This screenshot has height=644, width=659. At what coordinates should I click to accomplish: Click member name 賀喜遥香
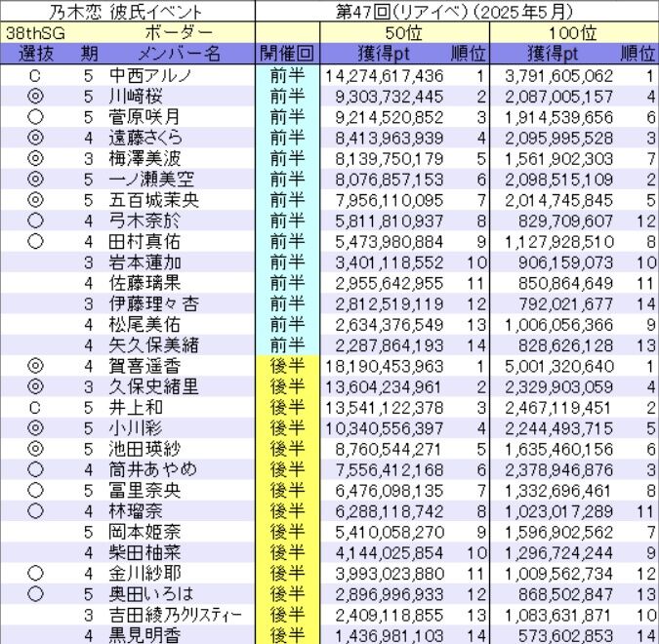[144, 366]
